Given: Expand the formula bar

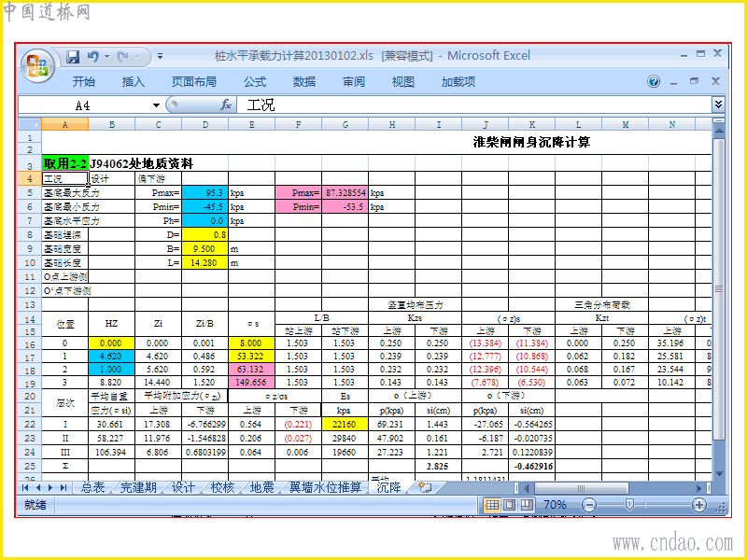Looking at the screenshot, I should click(718, 105).
